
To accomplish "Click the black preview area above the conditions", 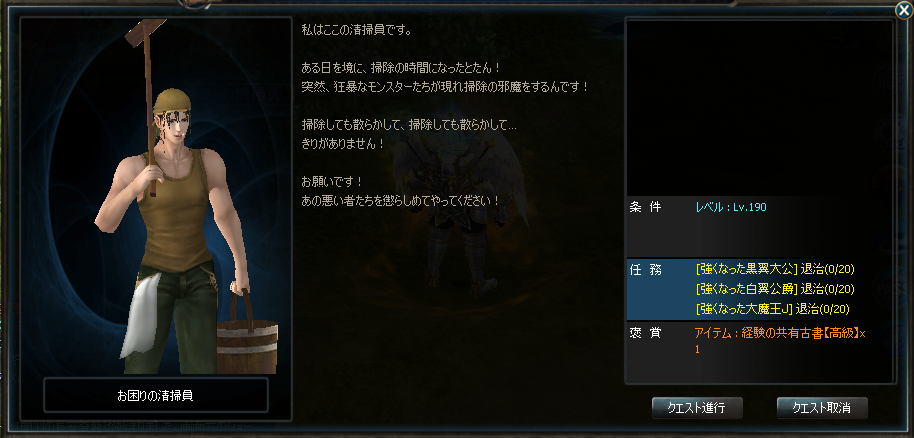I will tap(759, 108).
